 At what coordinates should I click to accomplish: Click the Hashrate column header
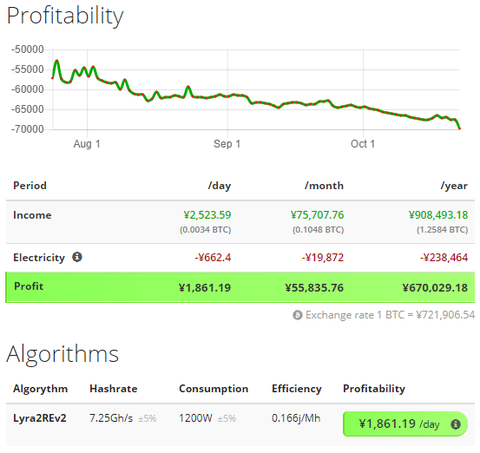(113, 389)
